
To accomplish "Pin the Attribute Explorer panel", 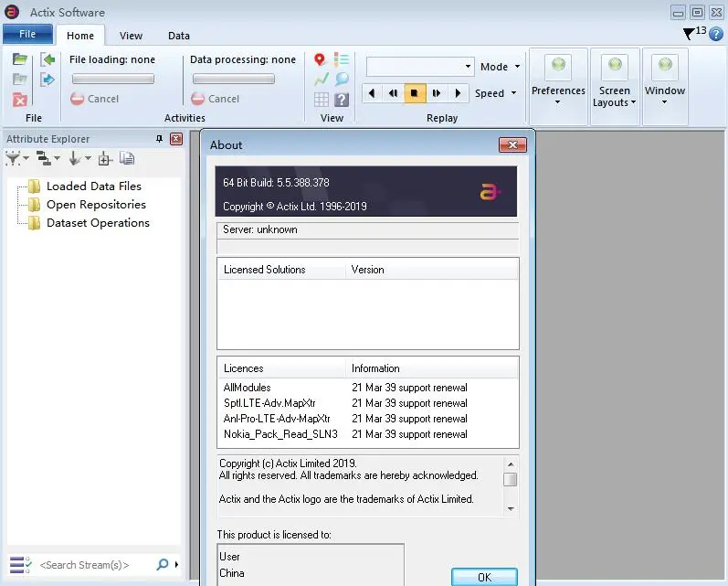I will (159, 138).
